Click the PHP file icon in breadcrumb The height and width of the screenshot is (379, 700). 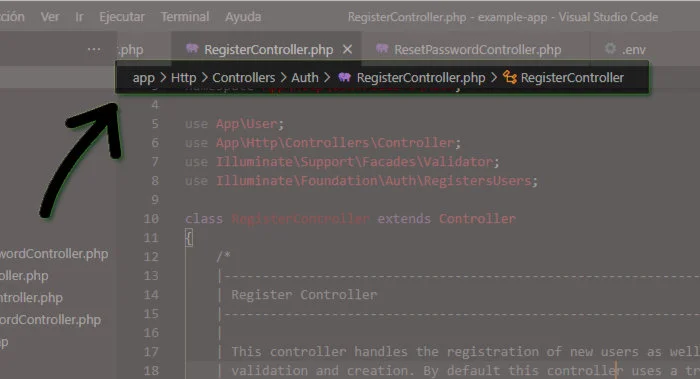[344, 77]
